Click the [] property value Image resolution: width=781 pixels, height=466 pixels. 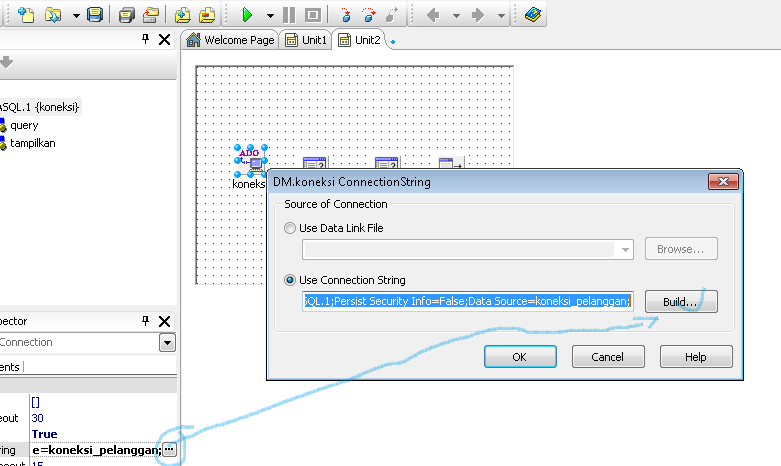tap(35, 402)
